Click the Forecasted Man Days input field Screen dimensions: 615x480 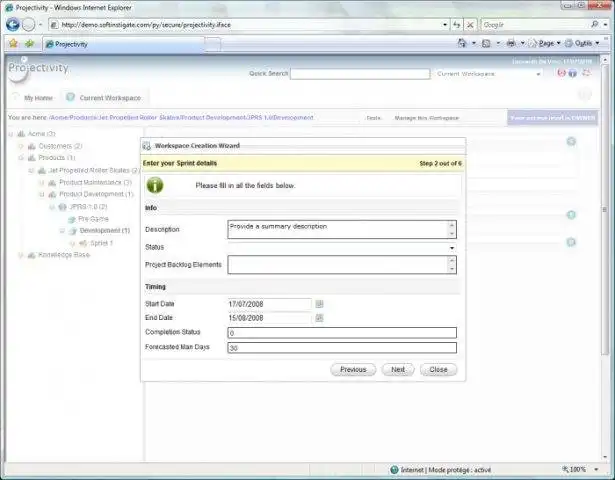(x=342, y=348)
